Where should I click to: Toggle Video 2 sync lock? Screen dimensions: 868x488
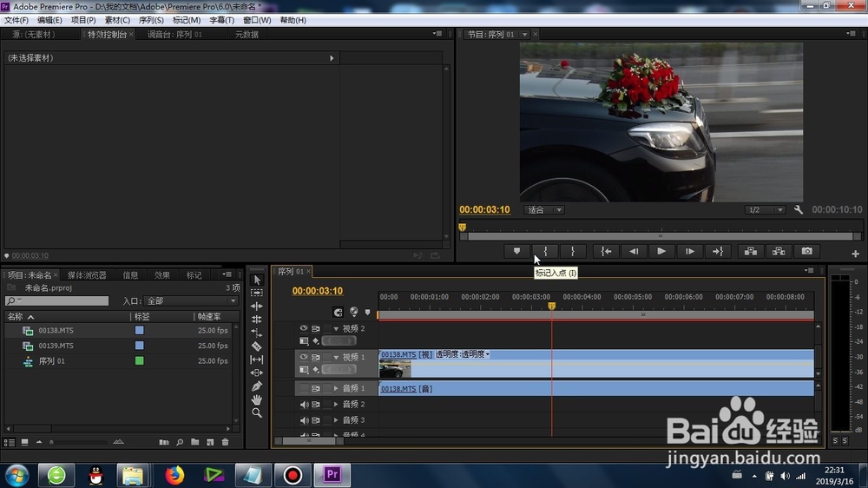(316, 328)
